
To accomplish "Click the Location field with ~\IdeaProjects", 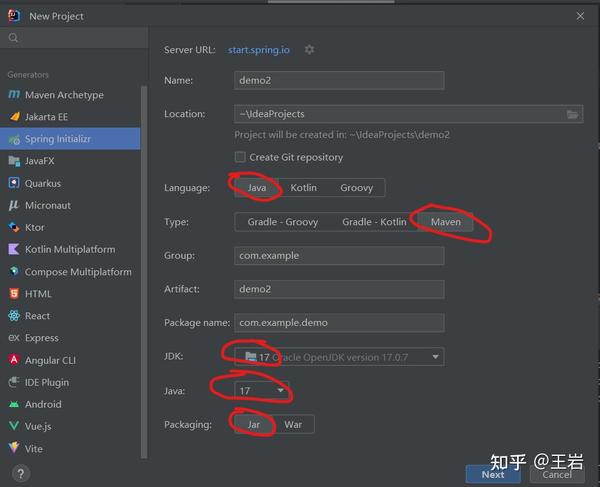I will click(409, 114).
